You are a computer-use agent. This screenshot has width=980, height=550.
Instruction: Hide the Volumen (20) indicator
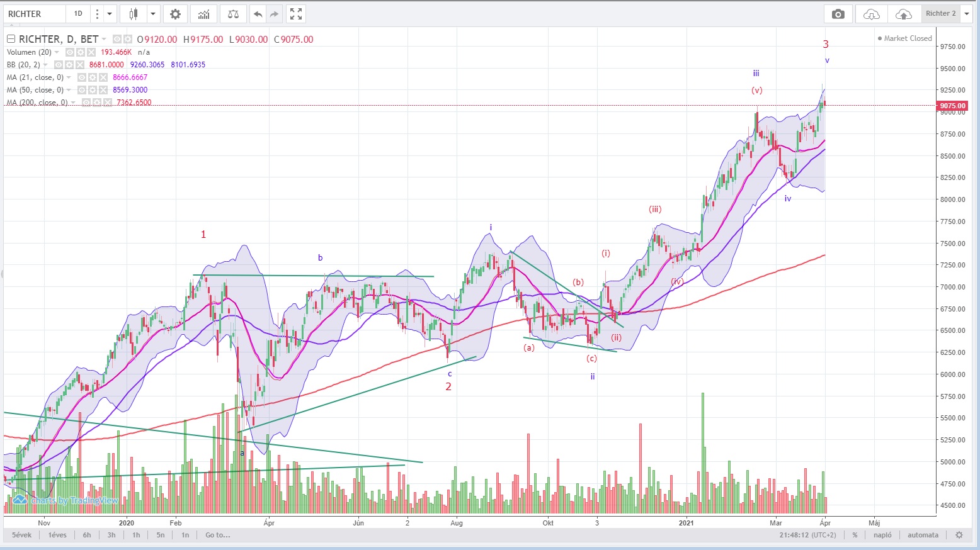click(x=70, y=52)
